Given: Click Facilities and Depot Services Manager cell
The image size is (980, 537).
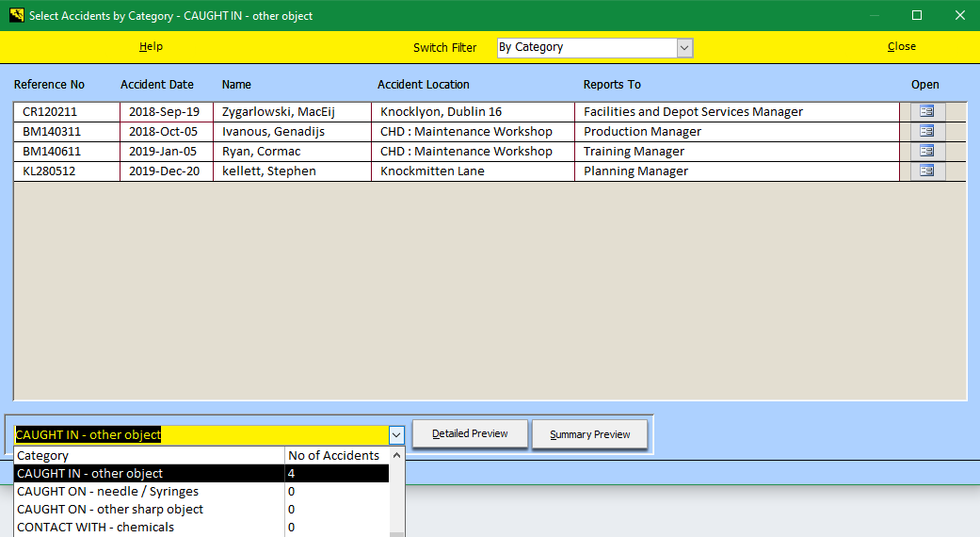Looking at the screenshot, I should tap(737, 112).
